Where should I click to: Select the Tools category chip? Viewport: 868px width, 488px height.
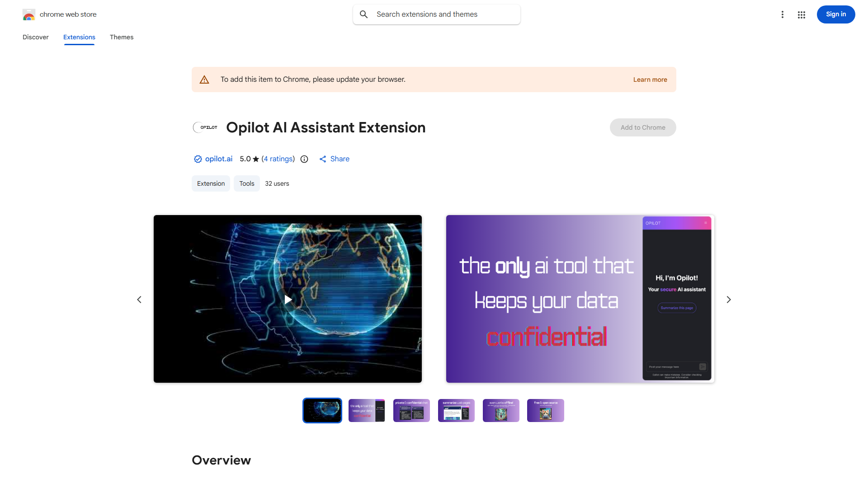[x=246, y=183]
